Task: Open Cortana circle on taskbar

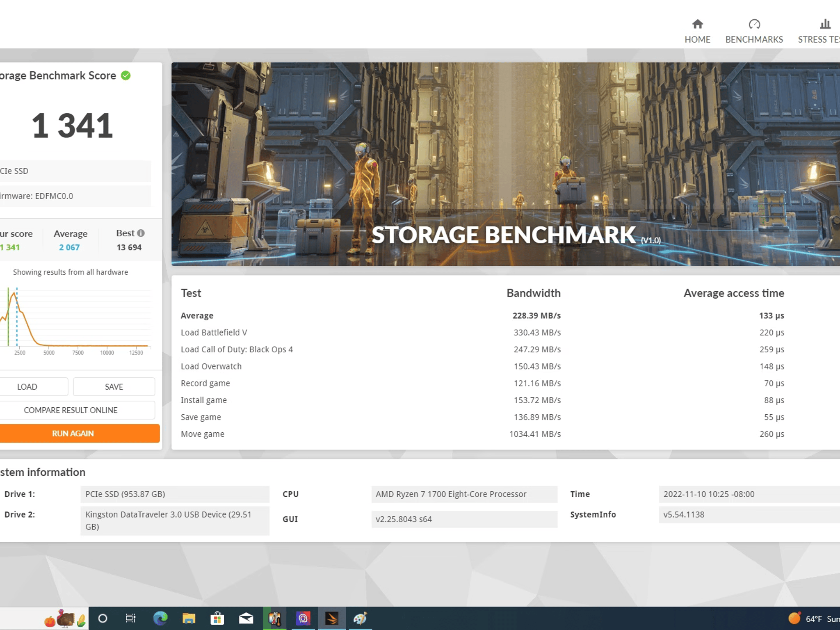Action: point(103,618)
